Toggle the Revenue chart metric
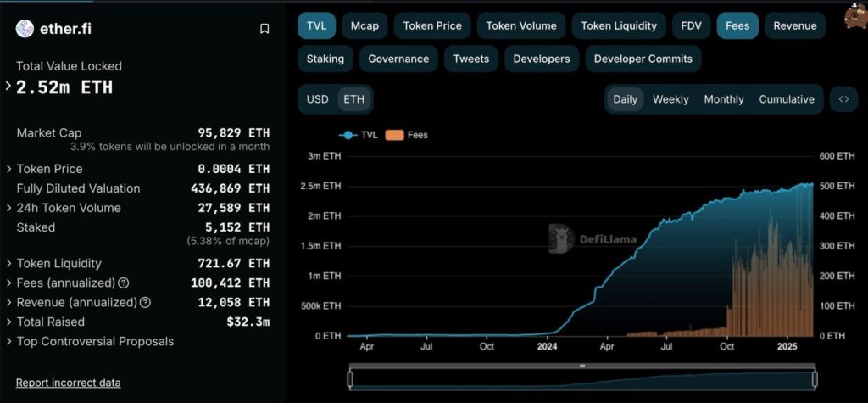Screen dimensions: 868x403 [x=795, y=26]
